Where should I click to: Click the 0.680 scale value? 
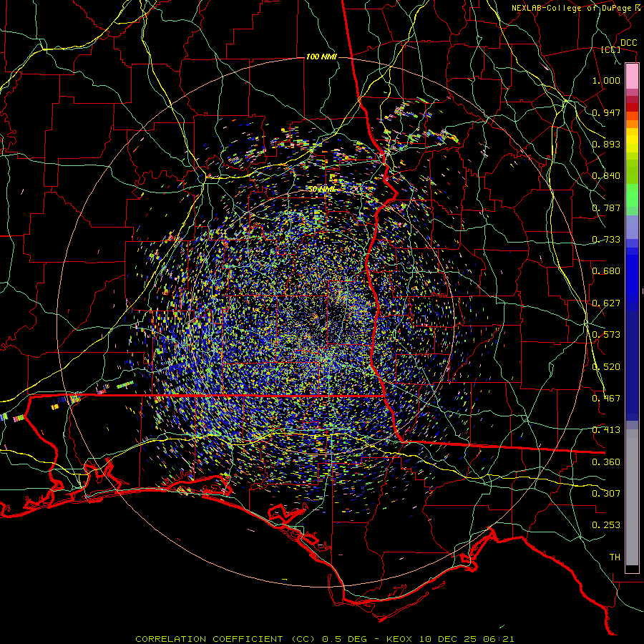click(606, 271)
